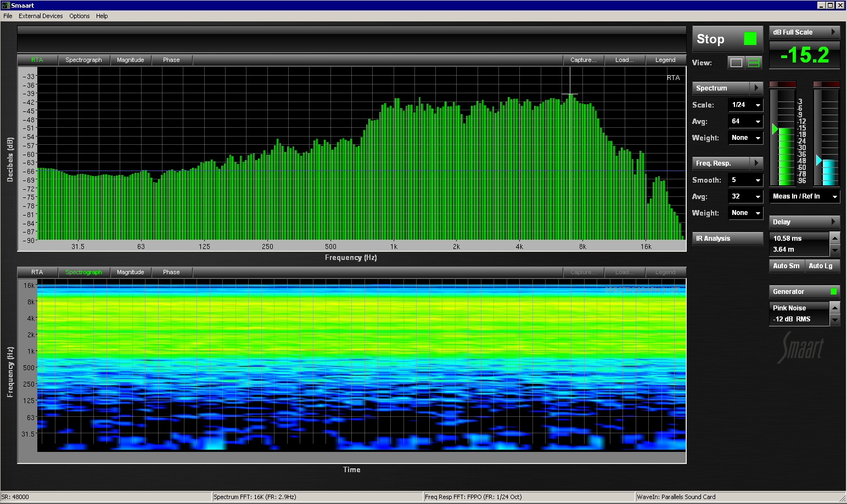
Task: Select RTA tab in lower graph
Action: coord(37,272)
